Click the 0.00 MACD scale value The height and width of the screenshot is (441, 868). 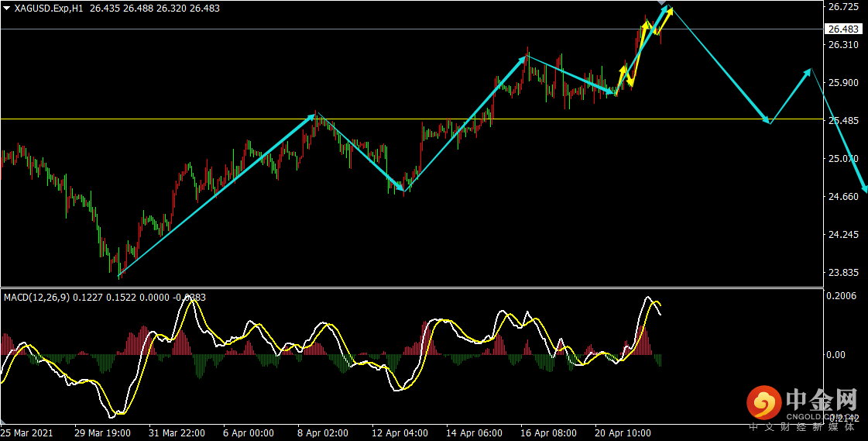pos(837,354)
